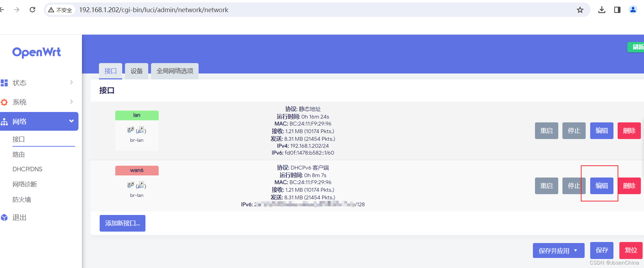644x268 pixels.
Task: Expand the 状态 menu chevron
Action: (72, 82)
